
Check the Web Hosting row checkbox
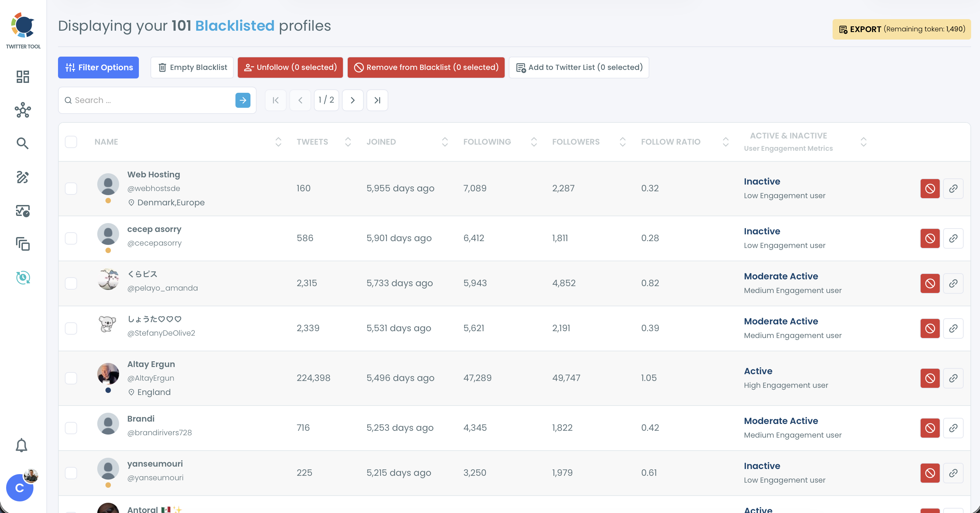pyautogui.click(x=71, y=189)
